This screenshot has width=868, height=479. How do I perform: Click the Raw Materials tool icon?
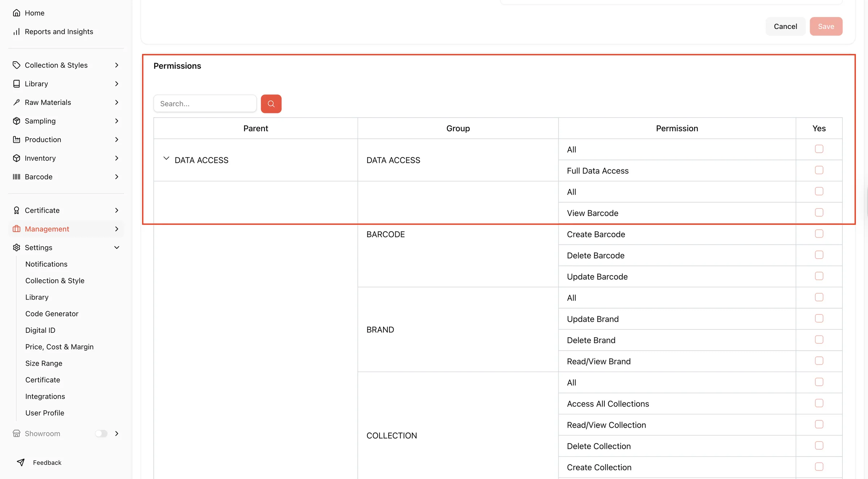pyautogui.click(x=16, y=102)
